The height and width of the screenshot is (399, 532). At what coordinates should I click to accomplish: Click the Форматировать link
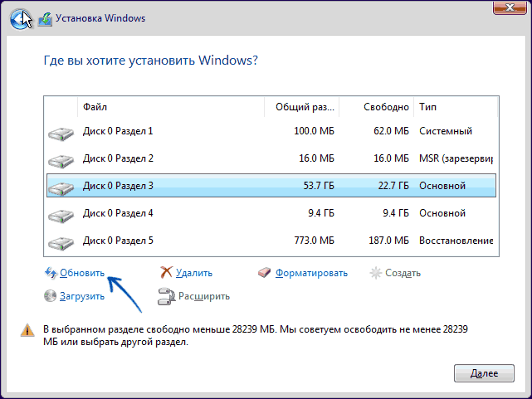click(311, 273)
